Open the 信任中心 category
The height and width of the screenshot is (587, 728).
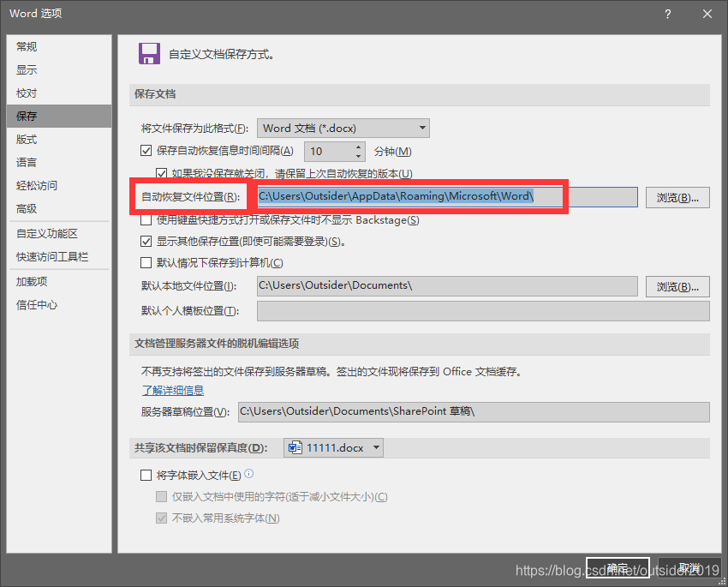point(59,305)
